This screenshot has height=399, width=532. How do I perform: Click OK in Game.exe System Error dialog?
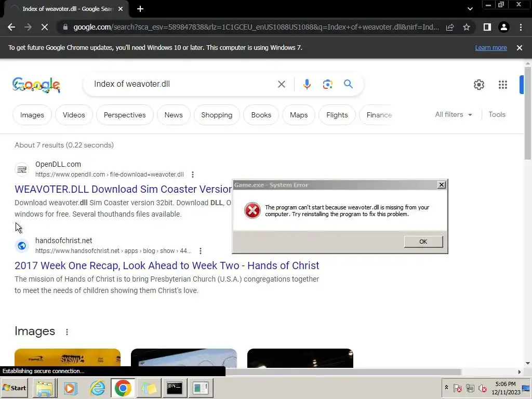pos(423,242)
